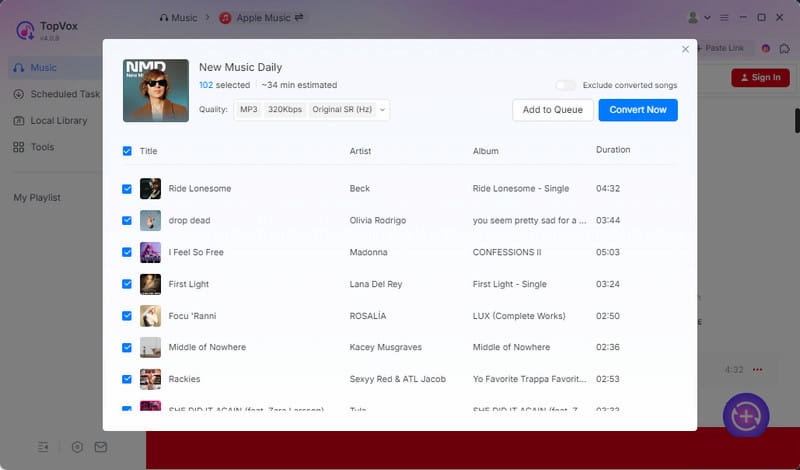Screen dimensions: 800x470
Task: Select My Playlist in sidebar
Action: [37, 197]
